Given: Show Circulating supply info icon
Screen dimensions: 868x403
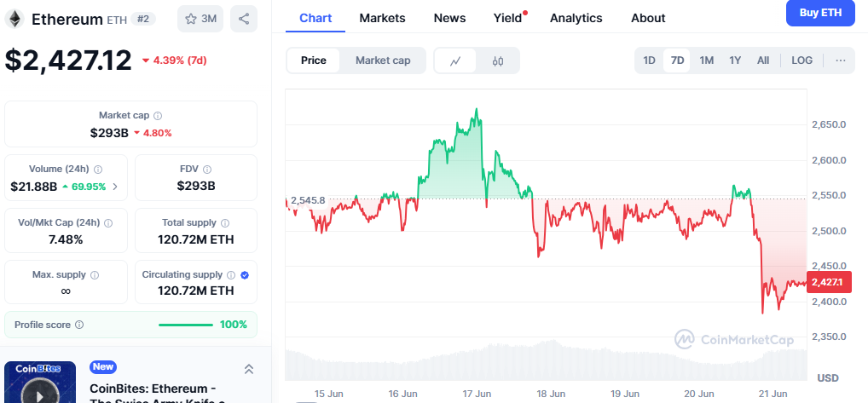Looking at the screenshot, I should 231,274.
